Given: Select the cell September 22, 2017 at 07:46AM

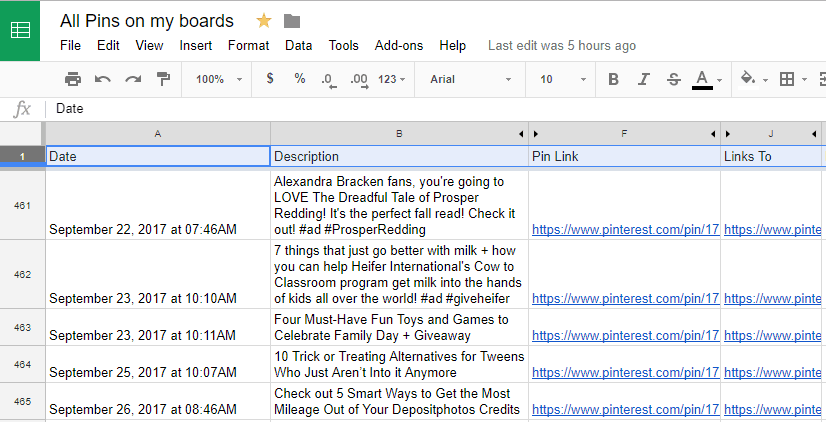Looking at the screenshot, I should tap(158, 205).
